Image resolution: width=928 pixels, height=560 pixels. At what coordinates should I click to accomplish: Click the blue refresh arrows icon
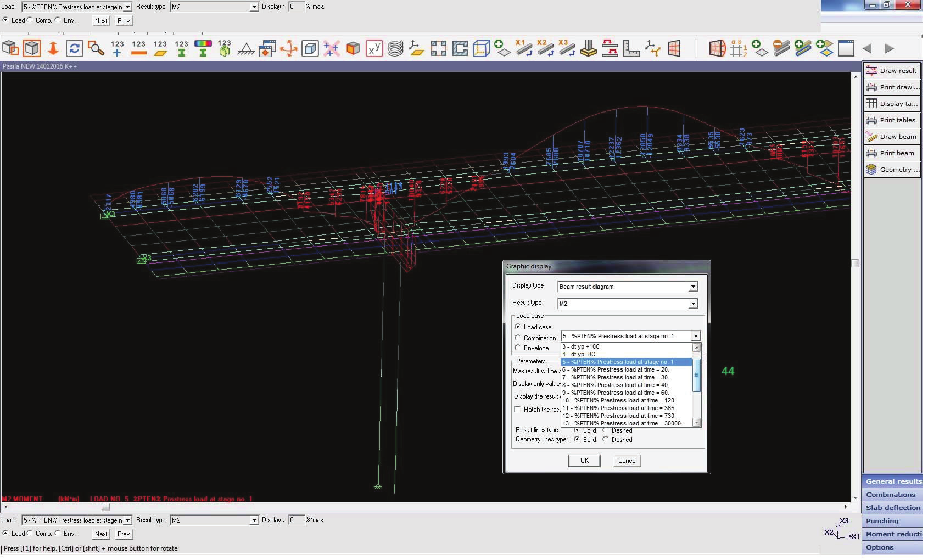(x=74, y=48)
